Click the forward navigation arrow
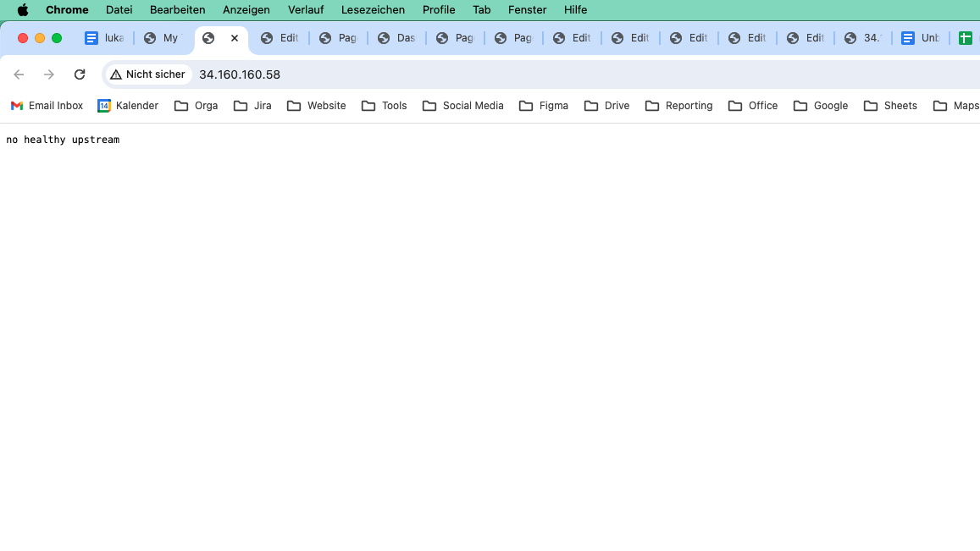Image resolution: width=980 pixels, height=551 pixels. tap(49, 74)
